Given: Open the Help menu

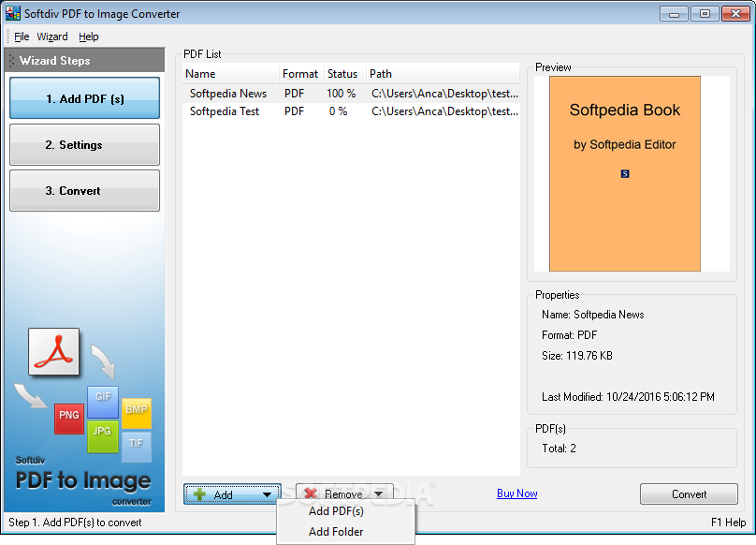Looking at the screenshot, I should click(89, 37).
